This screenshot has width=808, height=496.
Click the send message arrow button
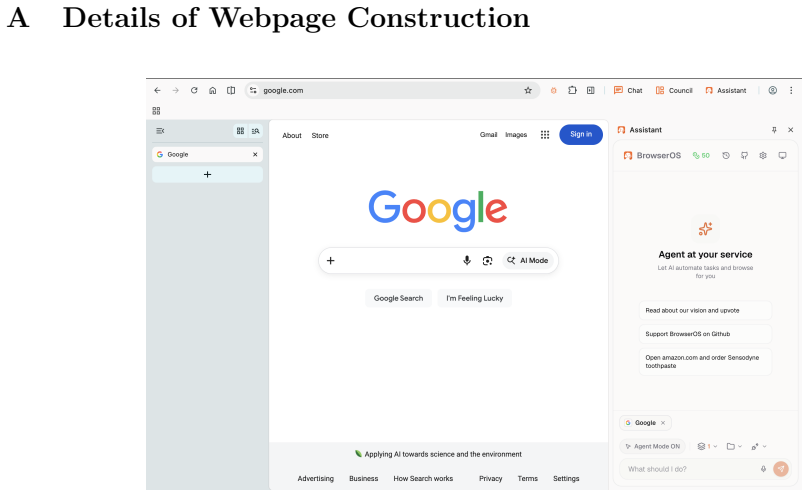(781, 469)
